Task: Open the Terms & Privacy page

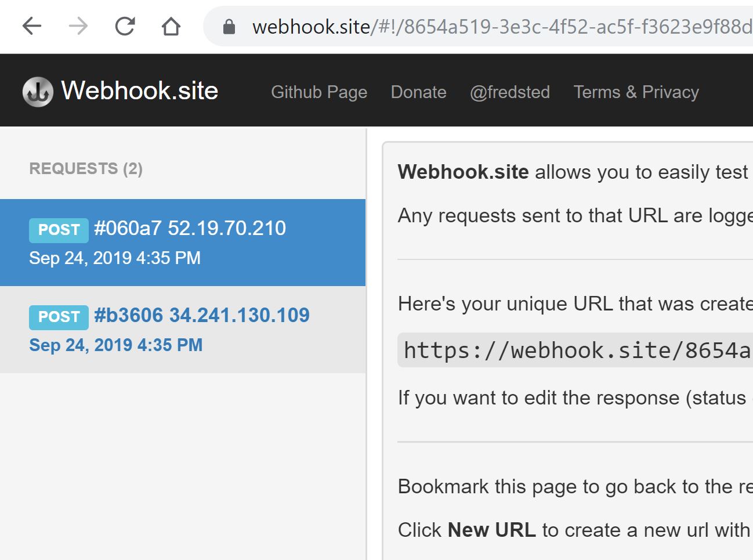Action: coord(636,92)
